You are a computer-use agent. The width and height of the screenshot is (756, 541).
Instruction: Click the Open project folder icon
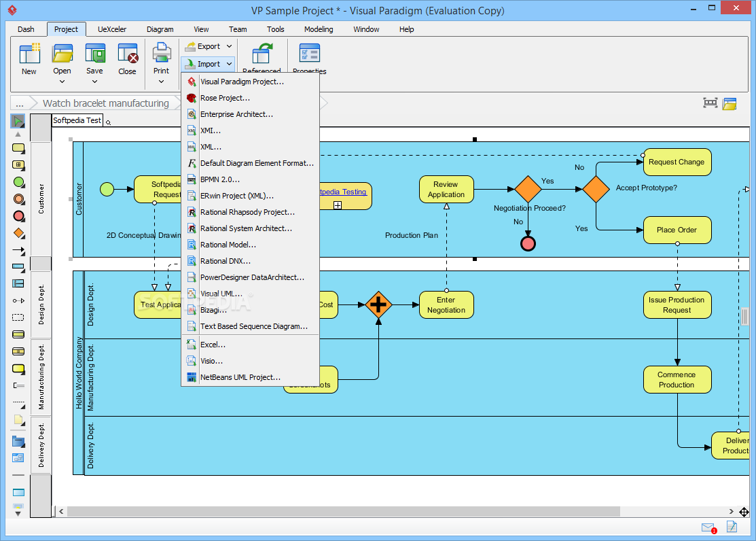[x=62, y=53]
